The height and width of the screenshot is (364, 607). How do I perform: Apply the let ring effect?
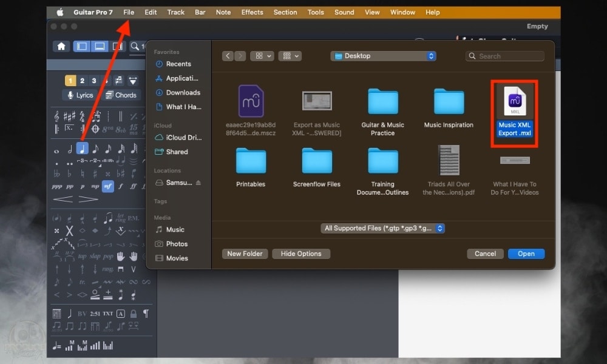click(120, 218)
